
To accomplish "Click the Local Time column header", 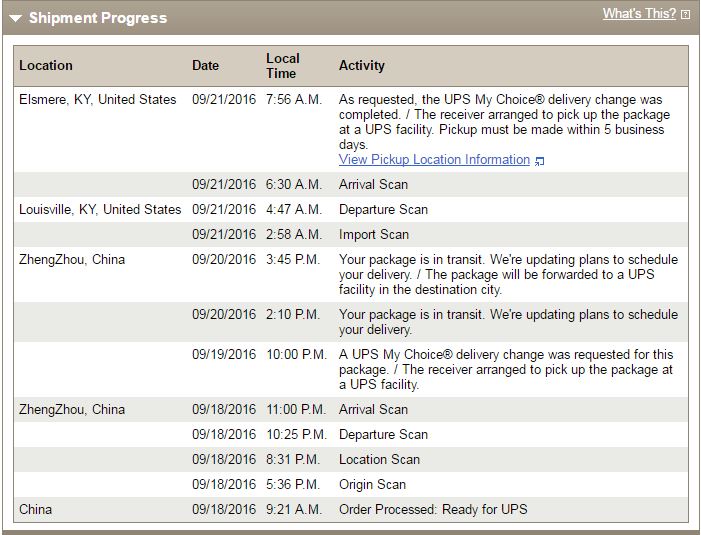I will tap(283, 66).
